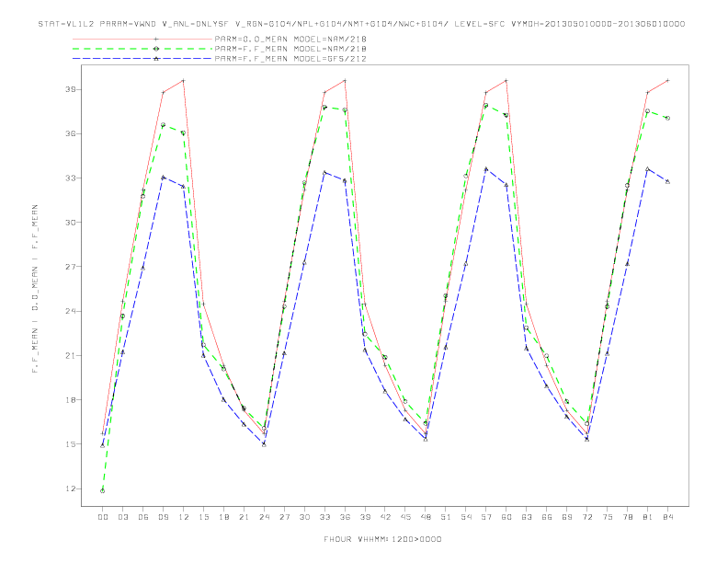The image size is (728, 563).
Task: Click y-axis tick label 30
Action: pos(70,223)
